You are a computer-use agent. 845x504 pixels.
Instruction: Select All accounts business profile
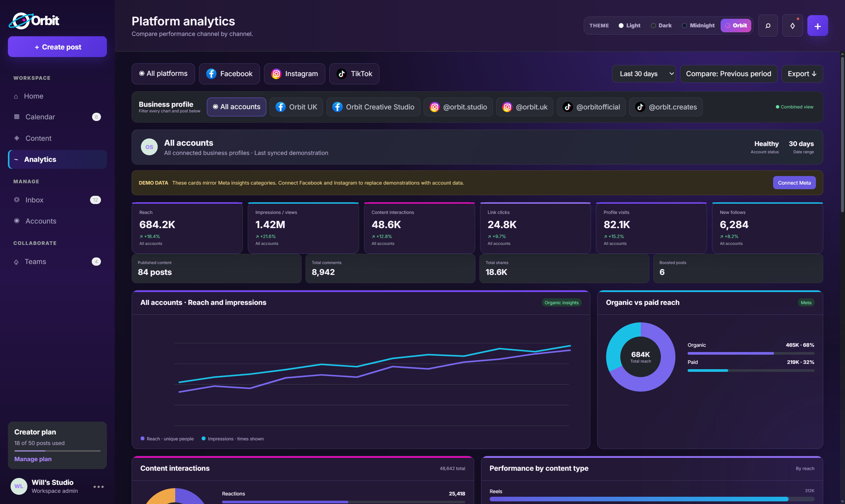tap(237, 107)
